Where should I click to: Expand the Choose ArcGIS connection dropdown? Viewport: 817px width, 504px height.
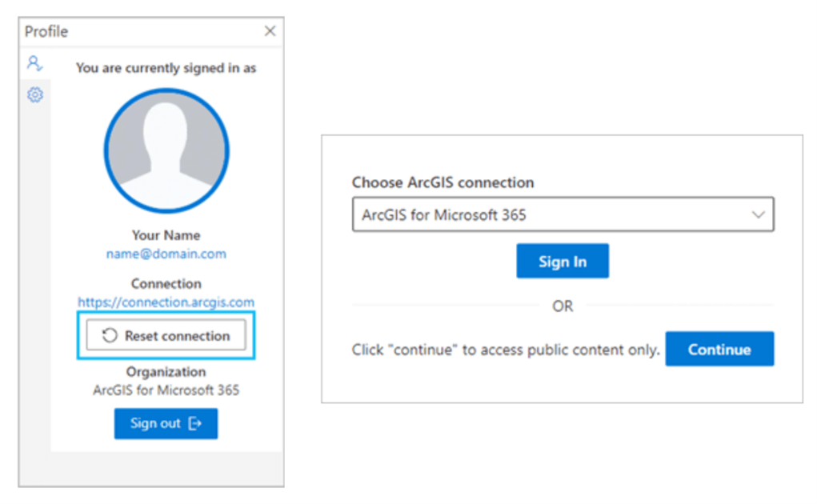(x=563, y=214)
